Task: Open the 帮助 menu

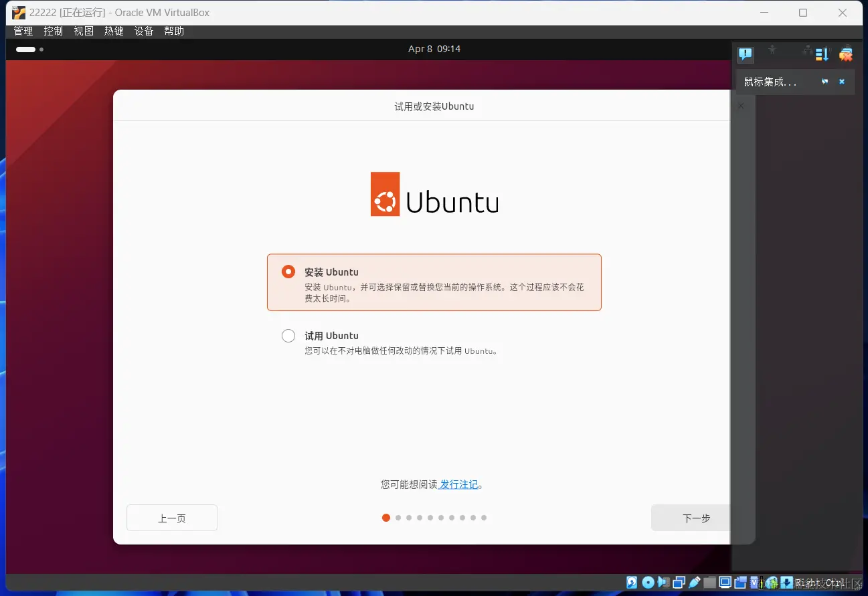Action: click(174, 31)
